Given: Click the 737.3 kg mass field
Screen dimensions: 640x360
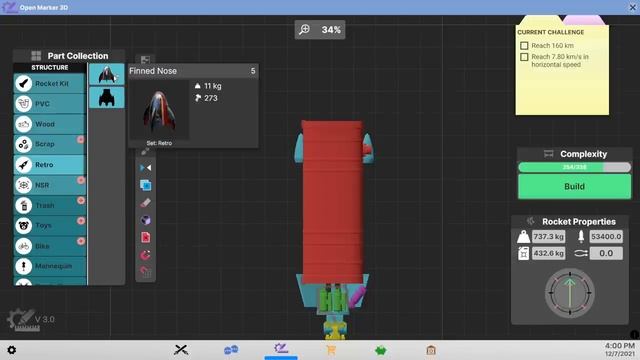Looking at the screenshot, I should tap(549, 236).
